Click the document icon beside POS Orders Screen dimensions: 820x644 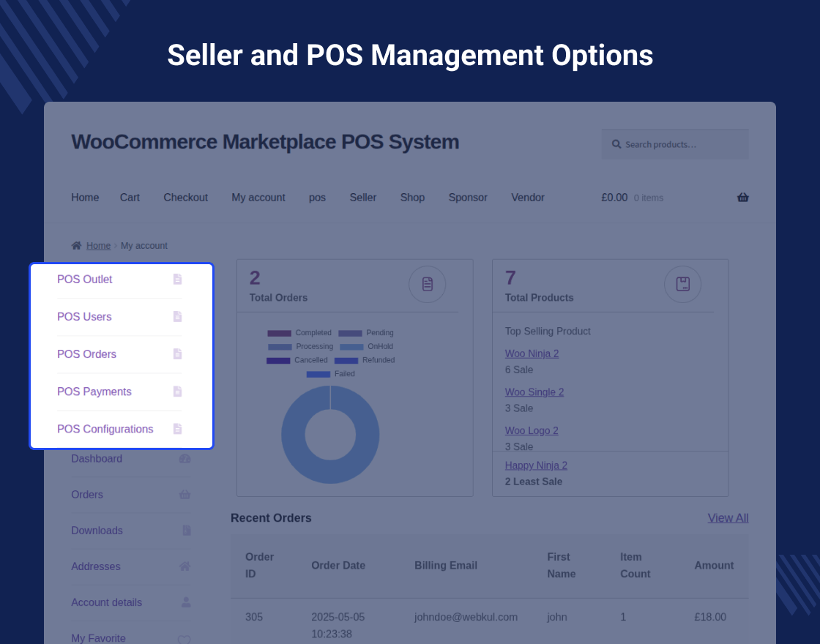click(x=178, y=354)
